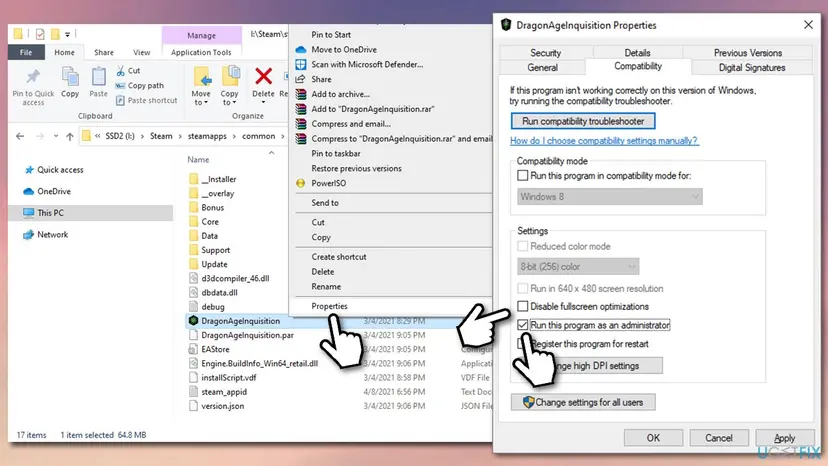This screenshot has height=466, width=828.
Task: Open the Application Tools tab
Action: coord(201,52)
